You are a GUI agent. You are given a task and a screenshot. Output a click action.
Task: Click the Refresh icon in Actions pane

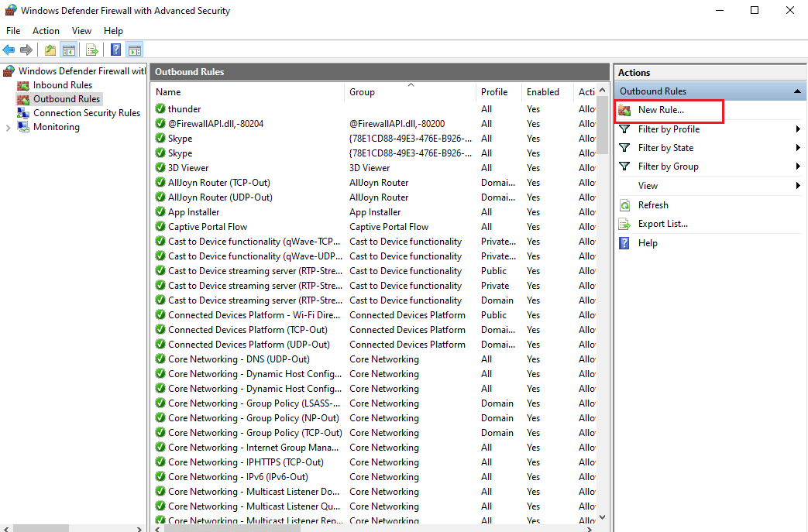coord(624,205)
